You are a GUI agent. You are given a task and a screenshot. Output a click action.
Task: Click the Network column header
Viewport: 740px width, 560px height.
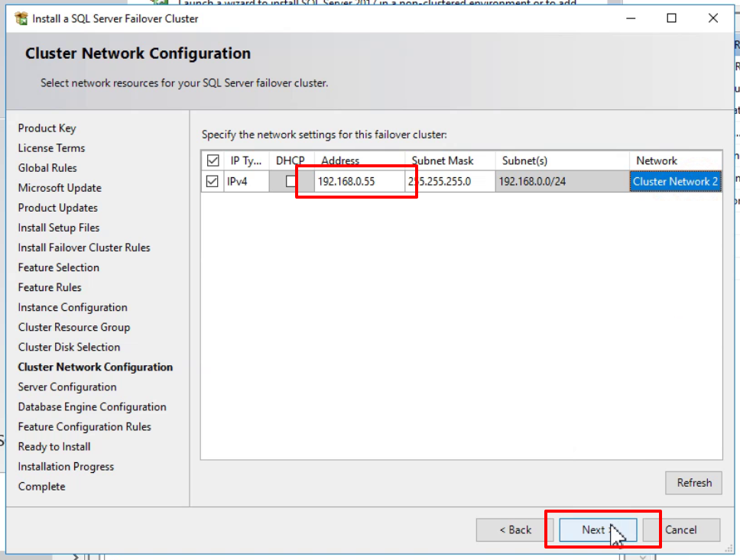tap(675, 161)
